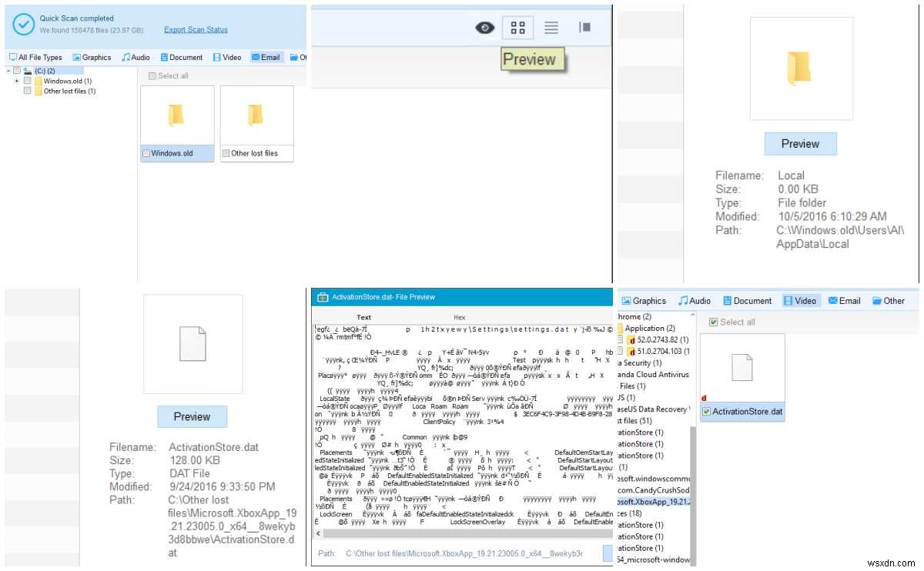The width and height of the screenshot is (924, 571).
Task: Open the Audio filter
Action: 136,56
